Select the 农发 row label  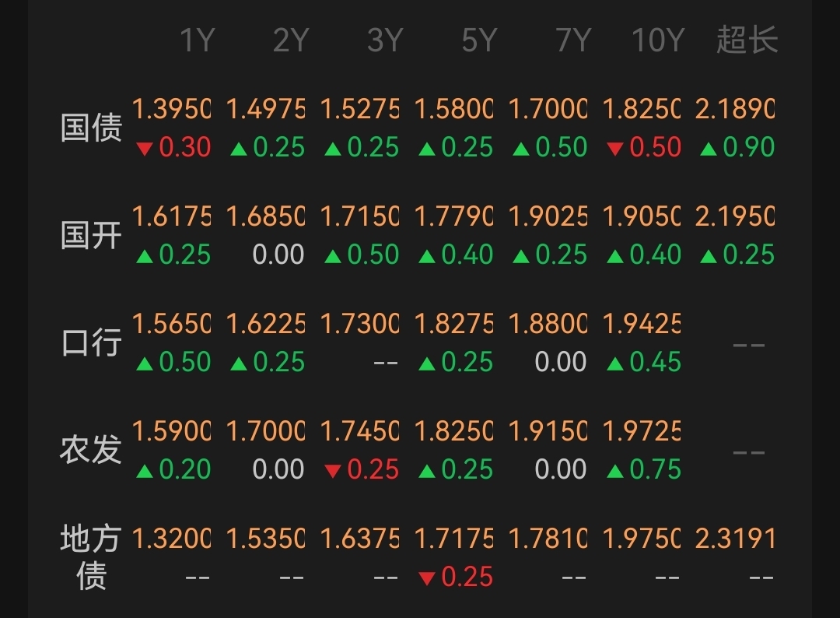92,451
